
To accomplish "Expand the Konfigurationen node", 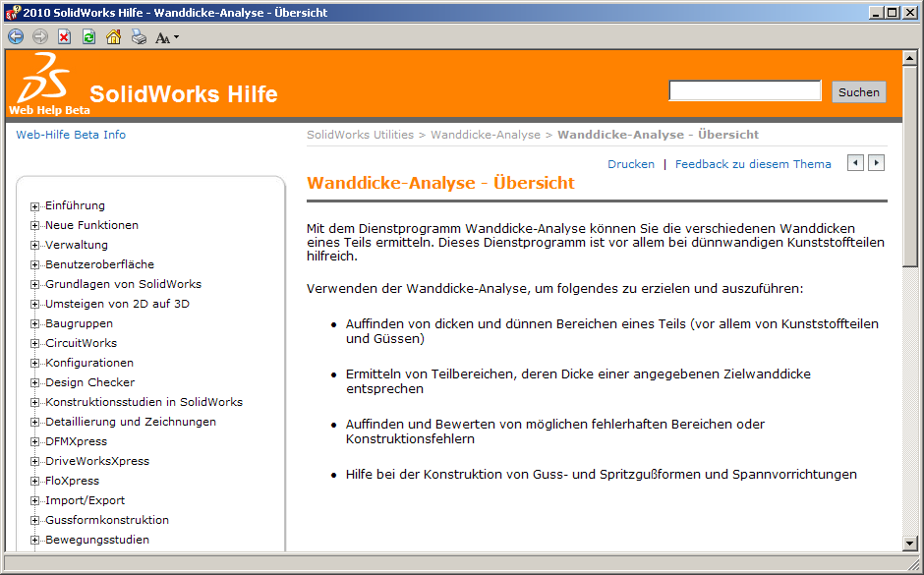I will pyautogui.click(x=34, y=363).
